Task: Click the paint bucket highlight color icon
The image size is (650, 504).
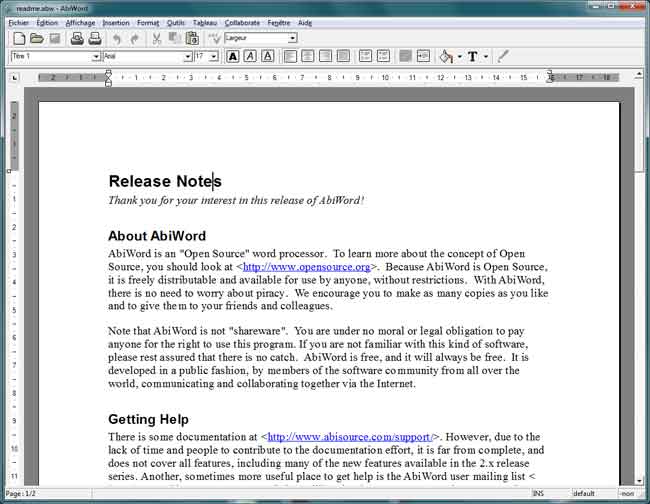Action: pos(446,56)
